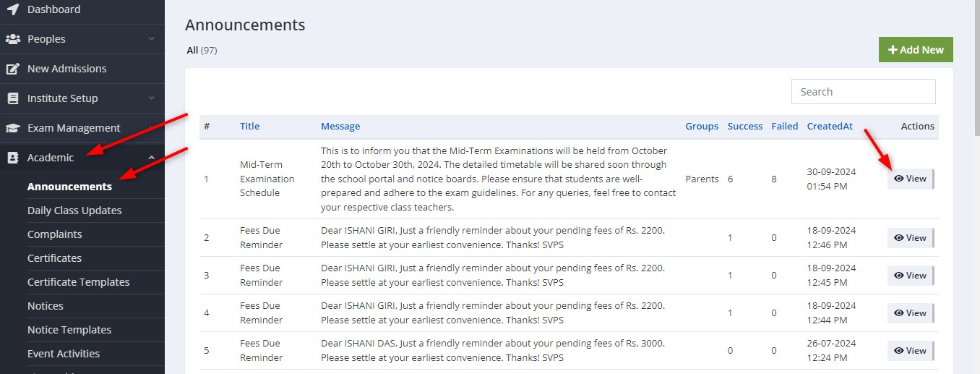Screen dimensions: 980x374
Task: Select the Notice Templates menu entry
Action: pyautogui.click(x=69, y=330)
